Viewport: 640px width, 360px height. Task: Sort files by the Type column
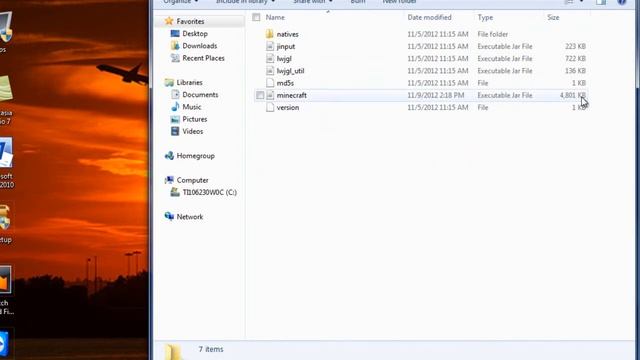485,18
